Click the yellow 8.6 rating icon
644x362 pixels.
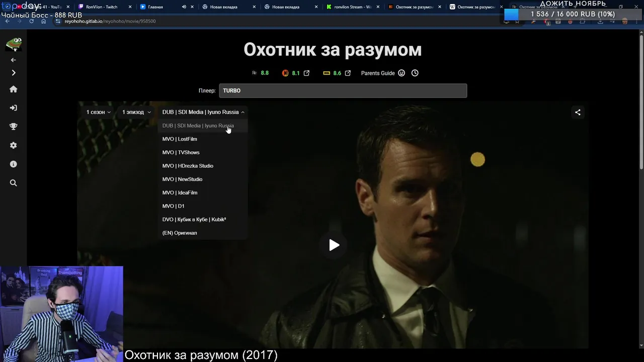click(x=327, y=73)
